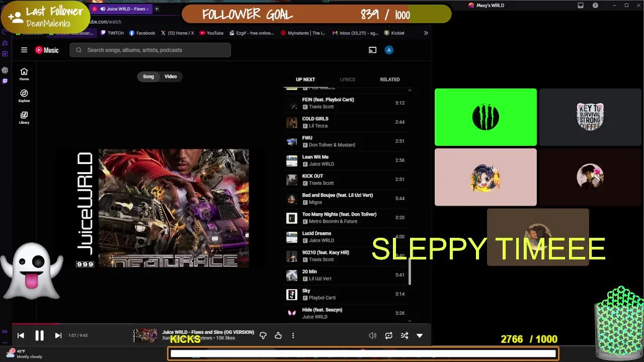Select the UP NEXT tab
This screenshot has height=362, width=644.
coord(305,79)
